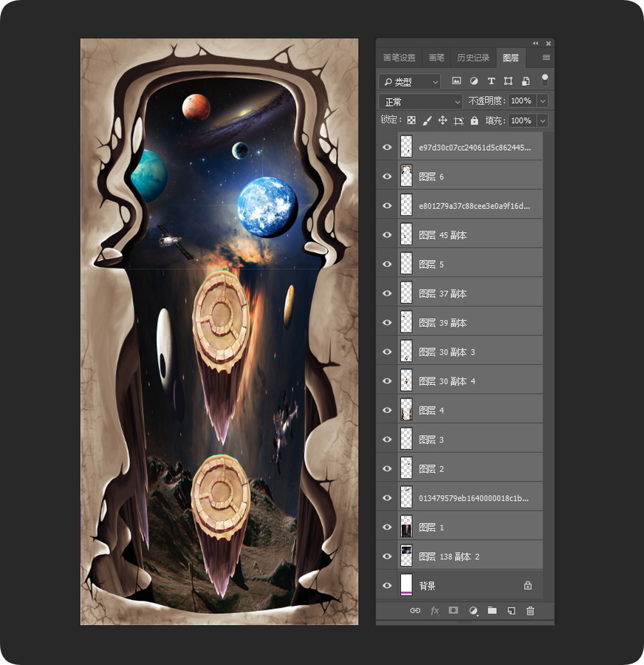The image size is (644, 665).
Task: Hide layer 图层 2 eye icon
Action: click(387, 468)
